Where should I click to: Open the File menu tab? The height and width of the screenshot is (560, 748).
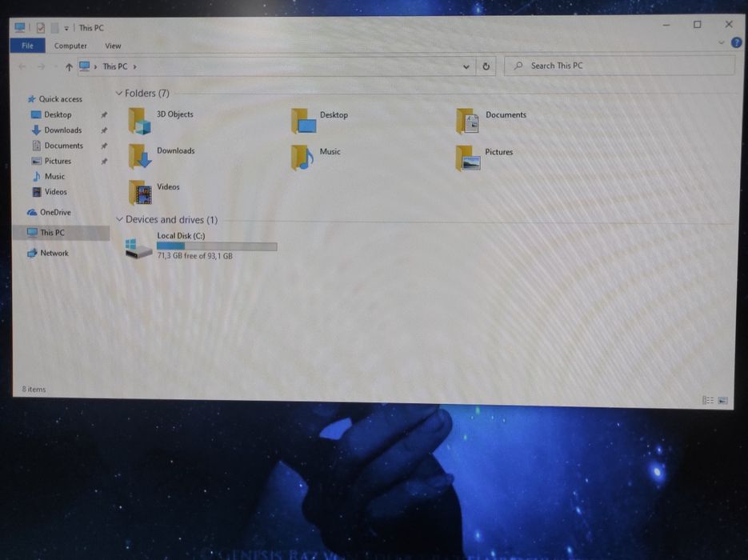point(28,46)
